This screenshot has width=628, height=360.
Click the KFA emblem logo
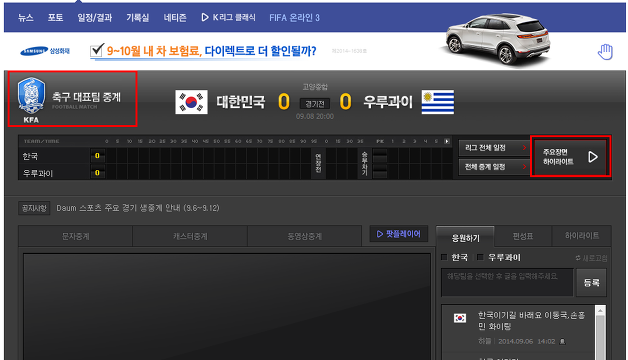pyautogui.click(x=31, y=100)
